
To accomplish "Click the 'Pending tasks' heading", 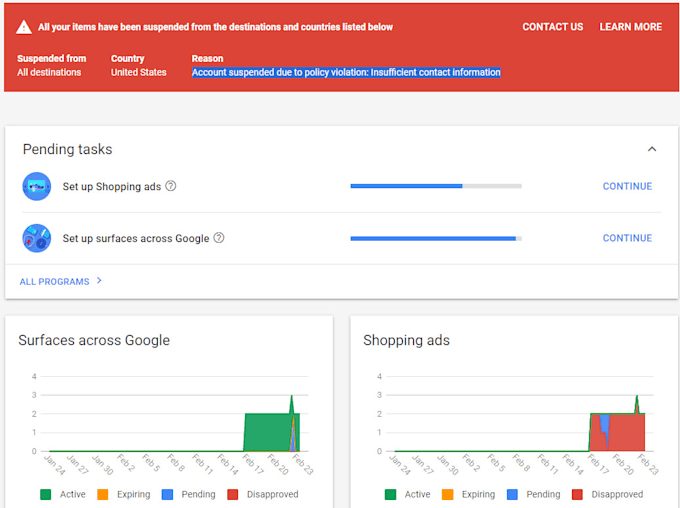I will [67, 149].
